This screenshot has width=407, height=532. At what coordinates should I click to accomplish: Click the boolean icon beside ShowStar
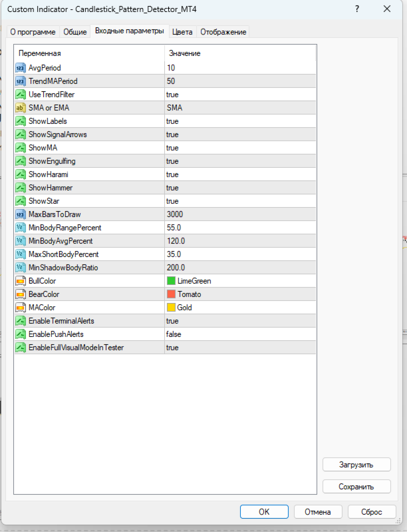tap(21, 201)
